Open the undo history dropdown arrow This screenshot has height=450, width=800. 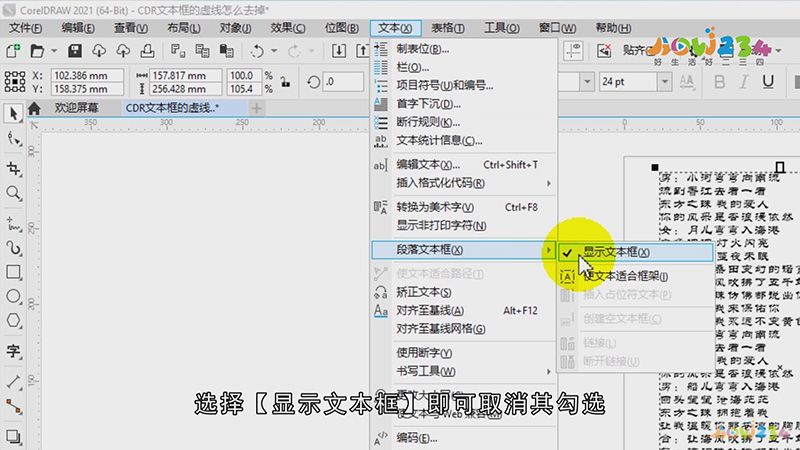tap(274, 51)
